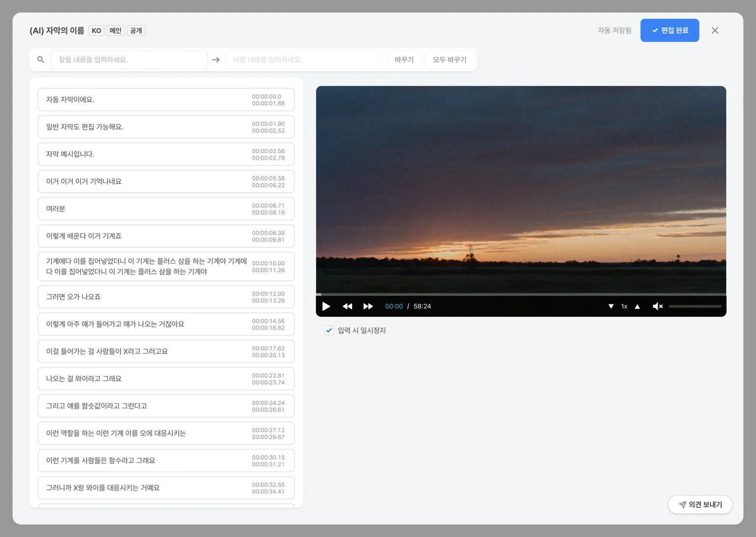
Task: Click the 1x playback speed label
Action: point(624,306)
